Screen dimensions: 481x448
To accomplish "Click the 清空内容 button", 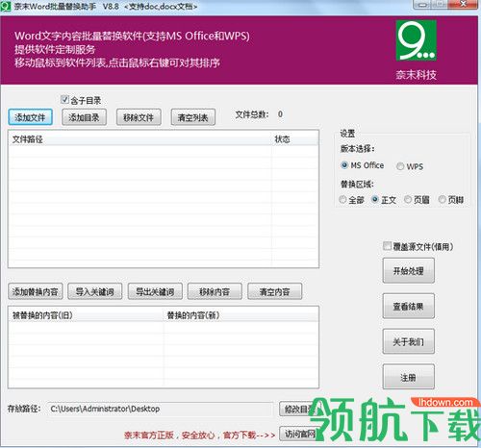I will pos(275,291).
